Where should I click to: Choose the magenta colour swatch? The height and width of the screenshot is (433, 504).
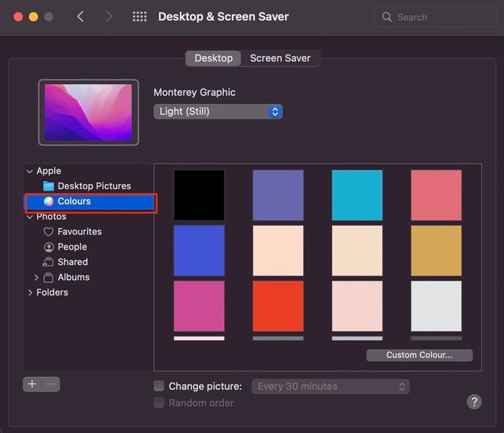(x=199, y=306)
